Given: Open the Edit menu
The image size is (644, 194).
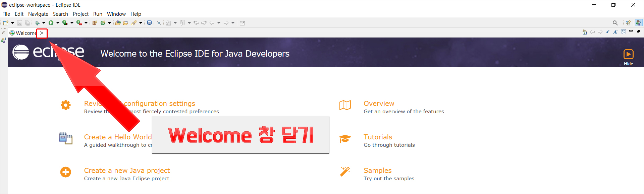Looking at the screenshot, I should click(x=19, y=14).
